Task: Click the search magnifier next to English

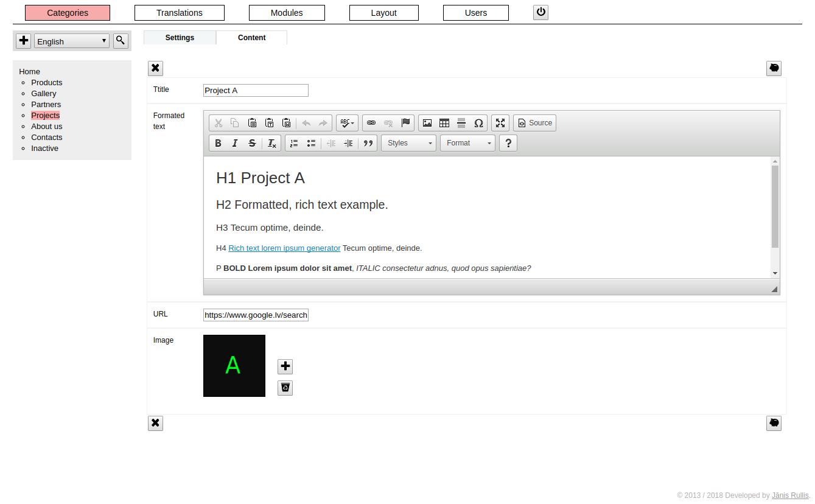Action: [121, 41]
